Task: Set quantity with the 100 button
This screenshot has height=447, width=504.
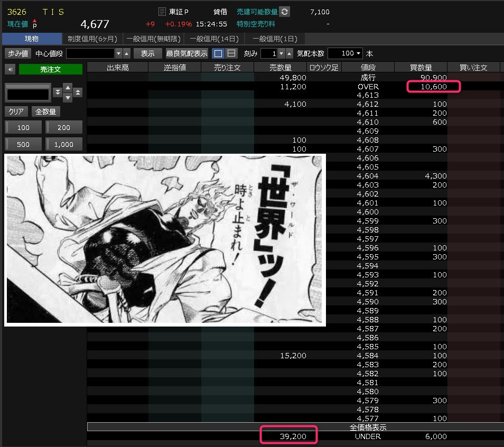Action: [23, 127]
